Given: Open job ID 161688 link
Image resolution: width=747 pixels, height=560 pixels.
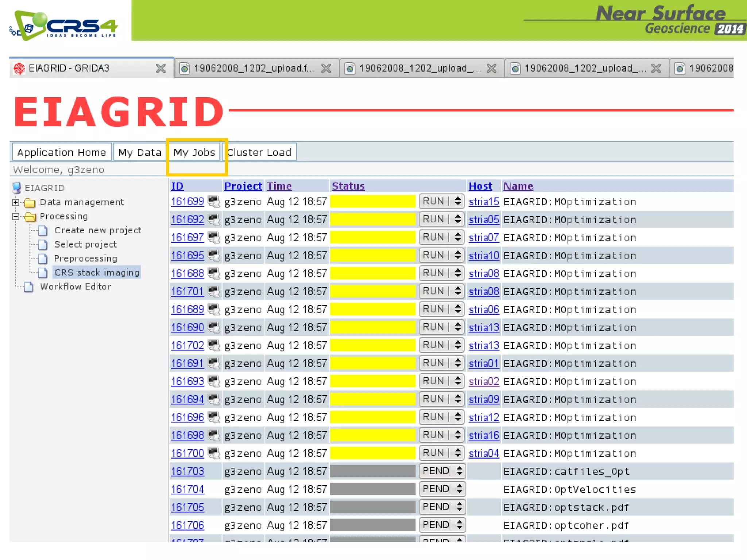Looking at the screenshot, I should click(187, 273).
